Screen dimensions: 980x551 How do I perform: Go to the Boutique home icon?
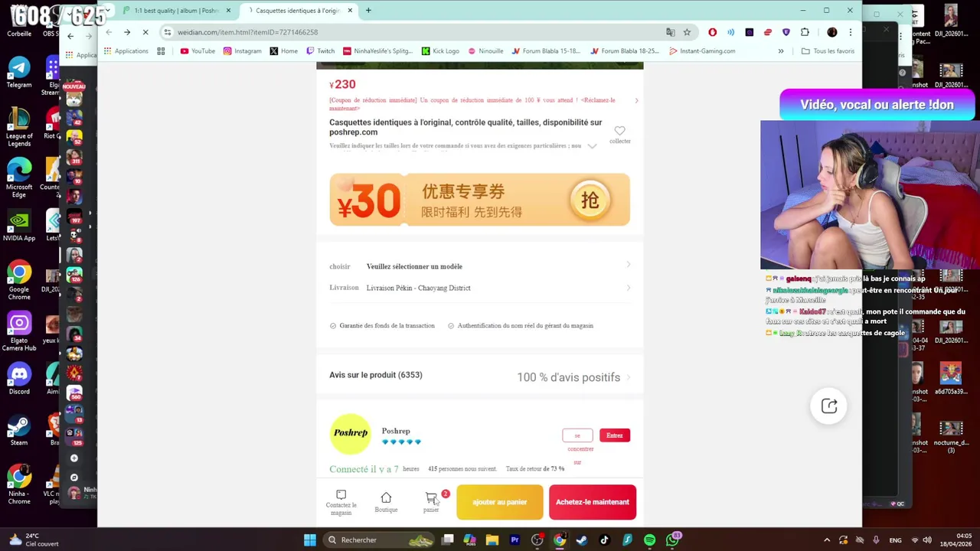pyautogui.click(x=386, y=497)
